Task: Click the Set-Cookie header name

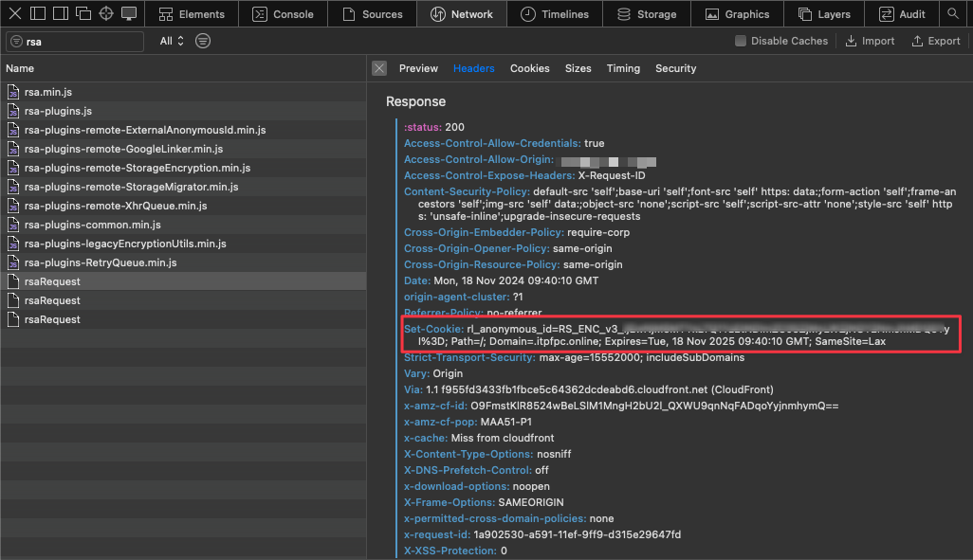Action: [433, 330]
